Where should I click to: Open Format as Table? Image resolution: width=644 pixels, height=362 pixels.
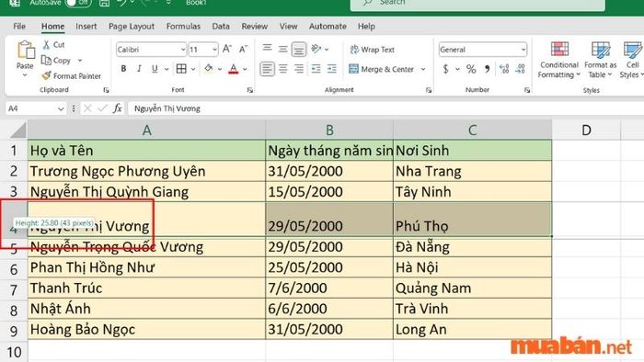click(600, 61)
